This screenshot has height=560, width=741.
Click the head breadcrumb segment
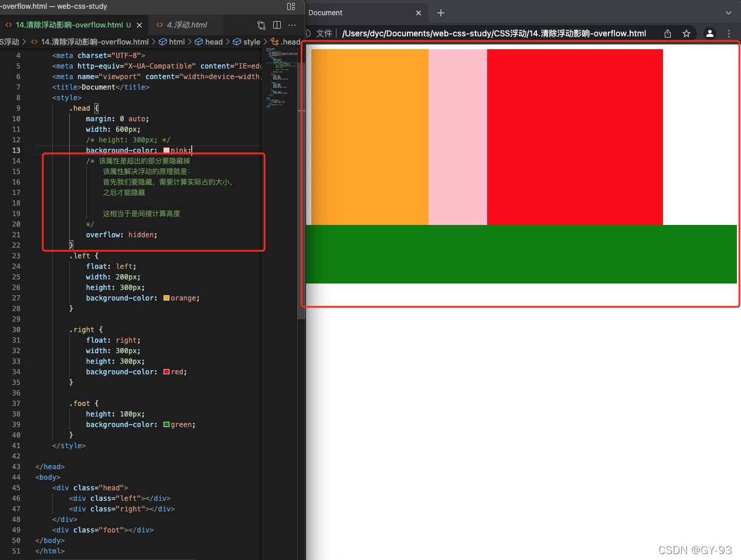click(209, 42)
